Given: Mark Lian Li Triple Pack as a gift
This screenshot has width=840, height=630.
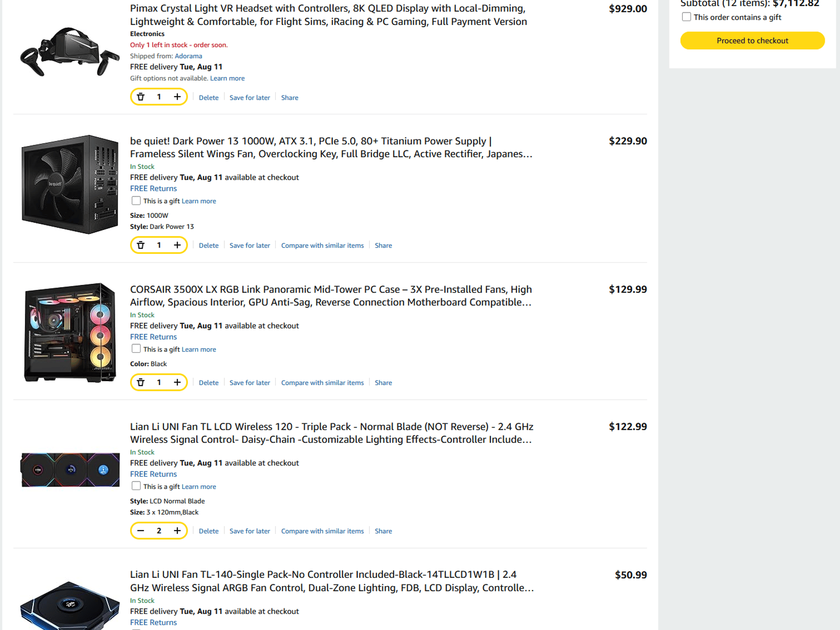Looking at the screenshot, I should (136, 486).
